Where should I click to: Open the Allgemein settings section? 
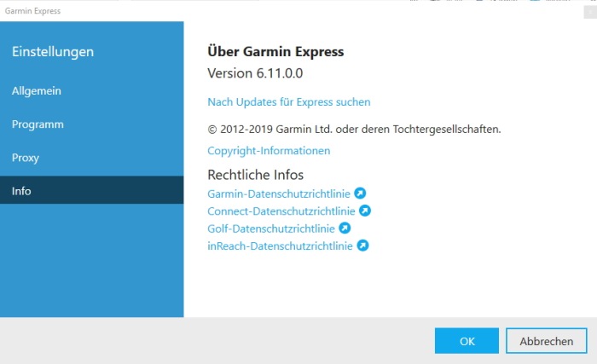[x=37, y=90]
